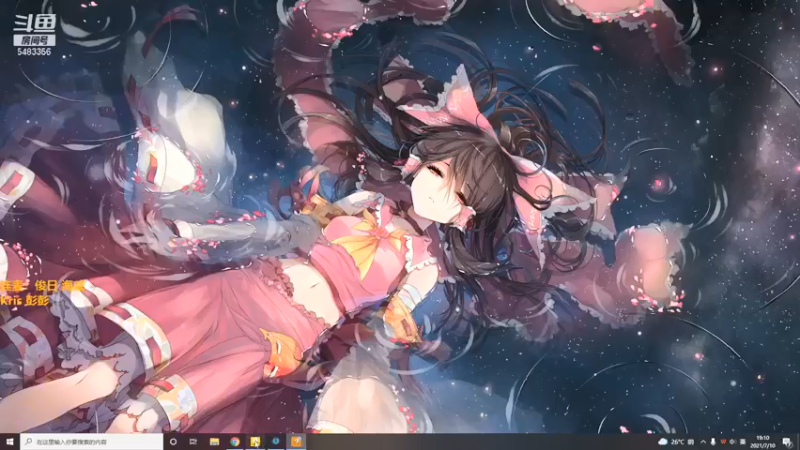This screenshot has width=800, height=450.
Task: Open Task View on the taskbar
Action: pos(193,442)
